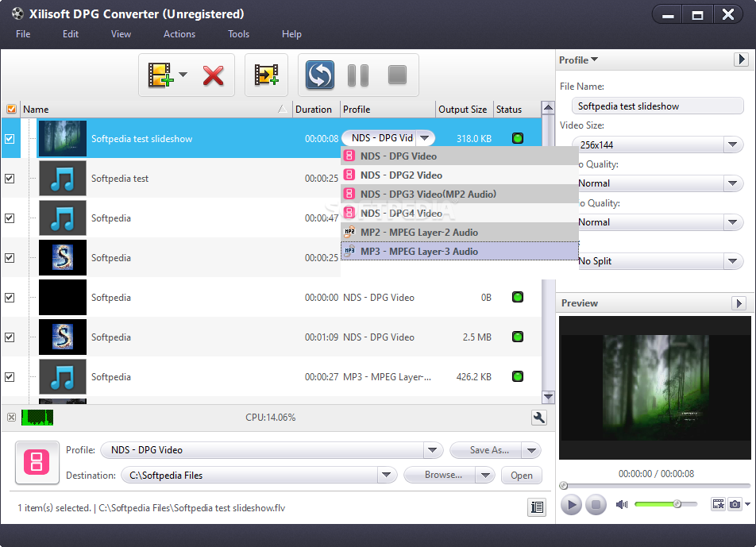Close the CPU graph panel
The height and width of the screenshot is (547, 756).
(12, 418)
